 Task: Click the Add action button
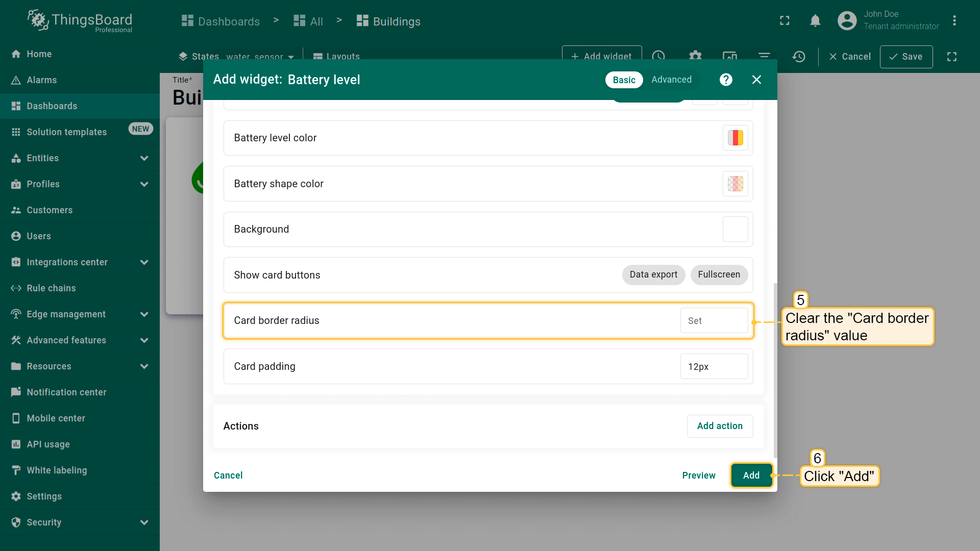(720, 426)
